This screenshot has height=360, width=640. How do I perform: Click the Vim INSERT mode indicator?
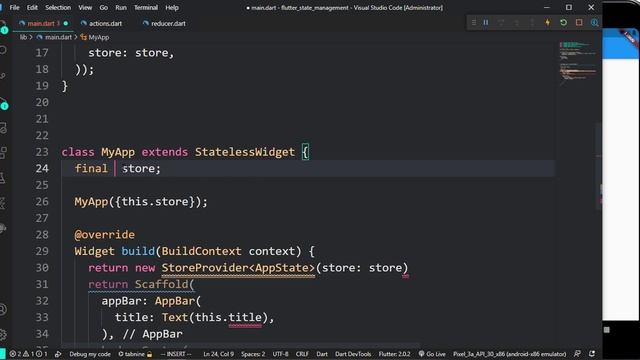[x=176, y=354]
